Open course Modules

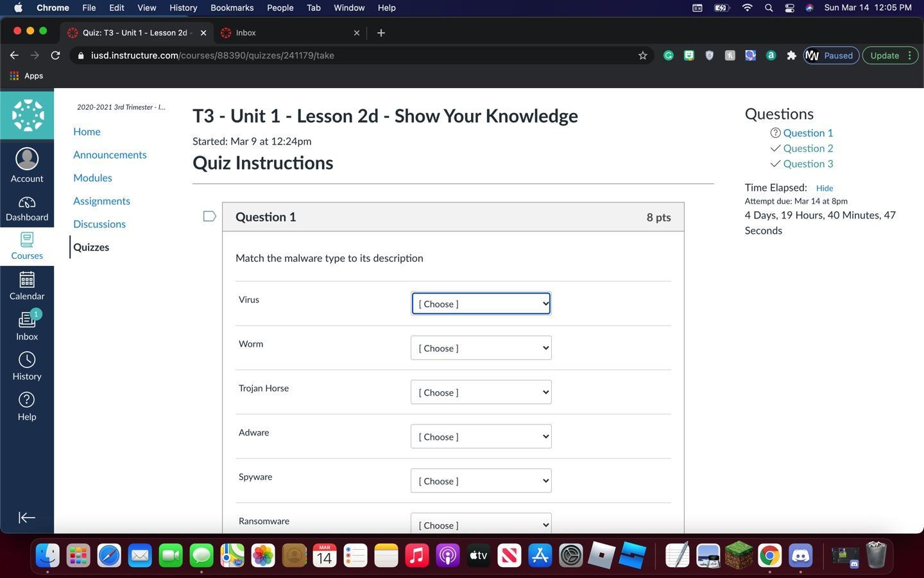point(92,178)
